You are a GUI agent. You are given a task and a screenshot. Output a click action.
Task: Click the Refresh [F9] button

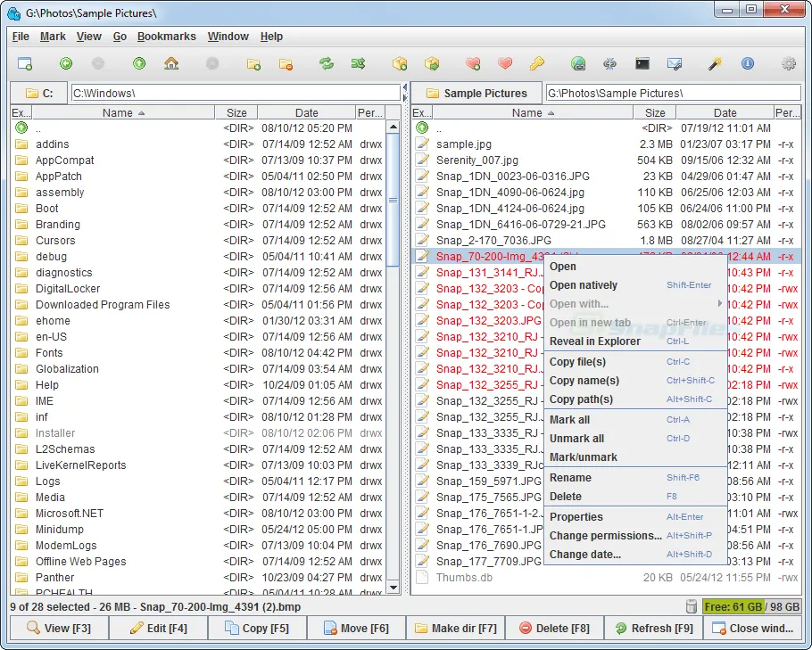click(x=653, y=629)
